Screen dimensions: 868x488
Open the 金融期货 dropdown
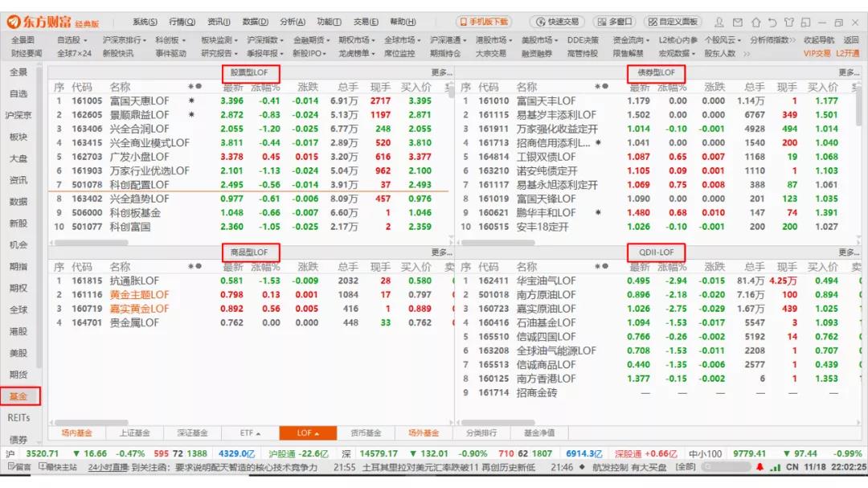(x=311, y=40)
